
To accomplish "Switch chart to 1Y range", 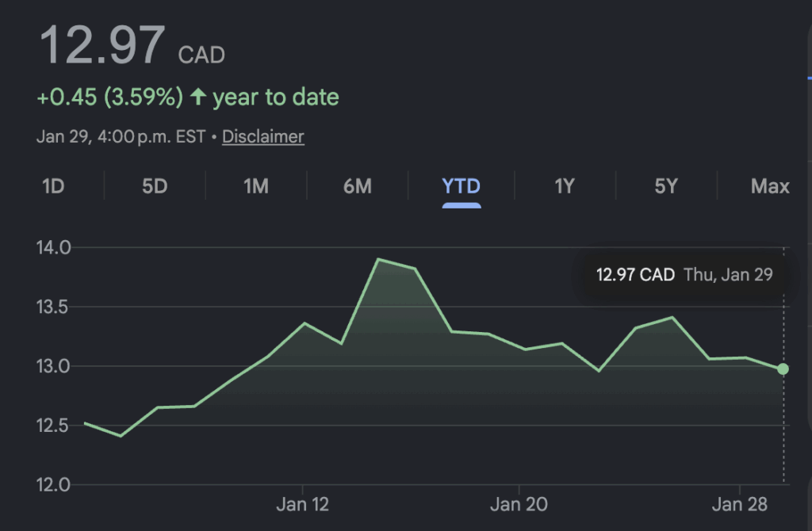I will click(564, 186).
